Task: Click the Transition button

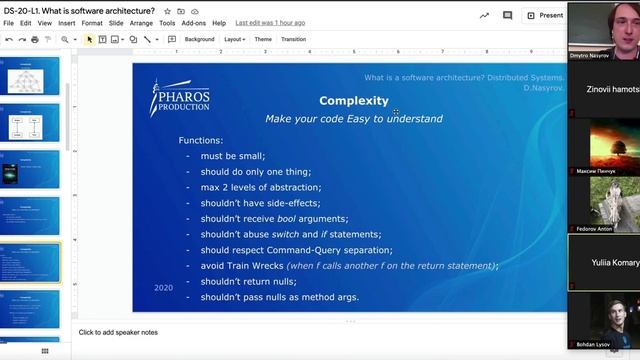Action: click(x=293, y=40)
